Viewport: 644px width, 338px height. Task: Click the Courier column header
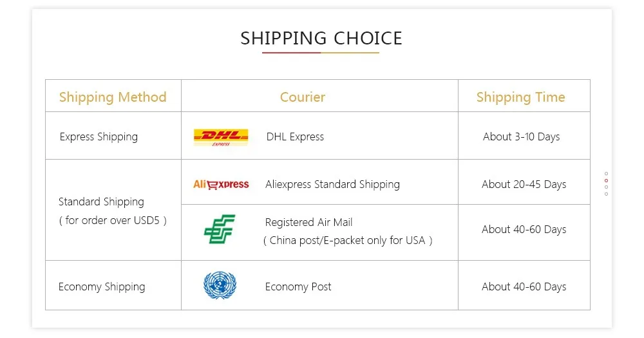coord(302,97)
